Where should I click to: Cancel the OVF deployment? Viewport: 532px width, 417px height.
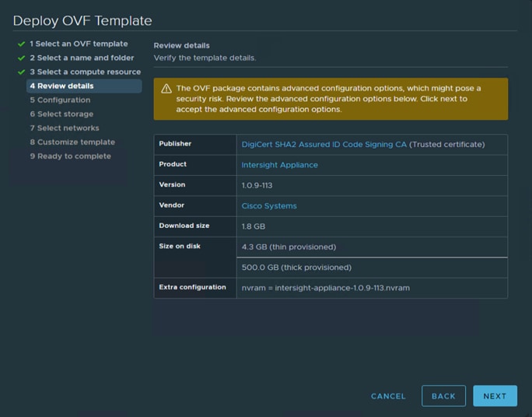(388, 396)
